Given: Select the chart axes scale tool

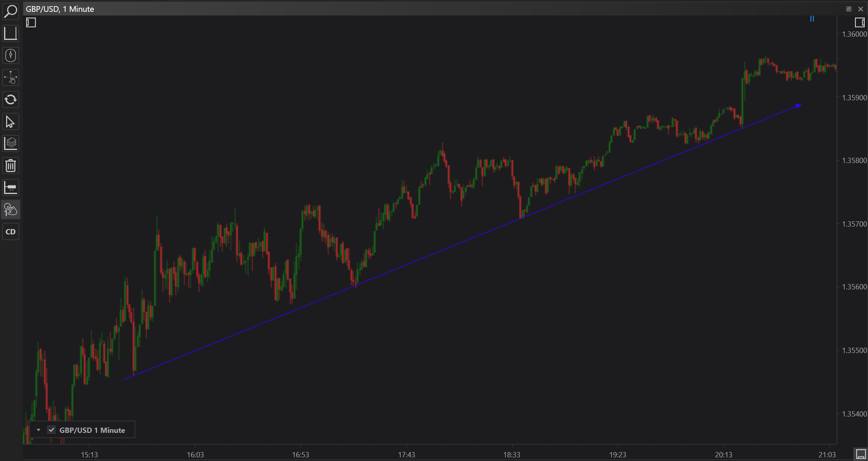Looking at the screenshot, I should 10,33.
